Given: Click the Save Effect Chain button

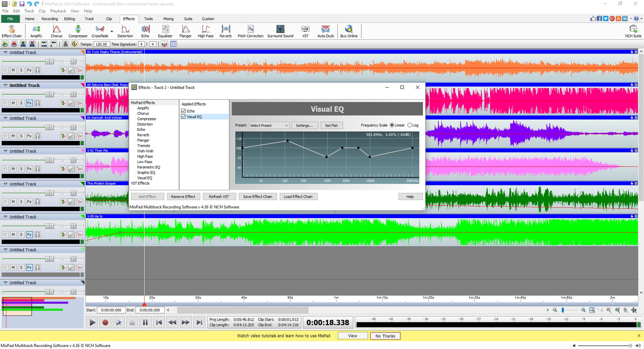Looking at the screenshot, I should click(258, 197).
